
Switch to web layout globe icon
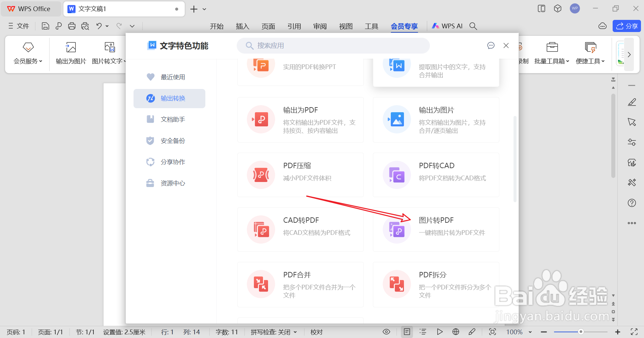pos(456,332)
